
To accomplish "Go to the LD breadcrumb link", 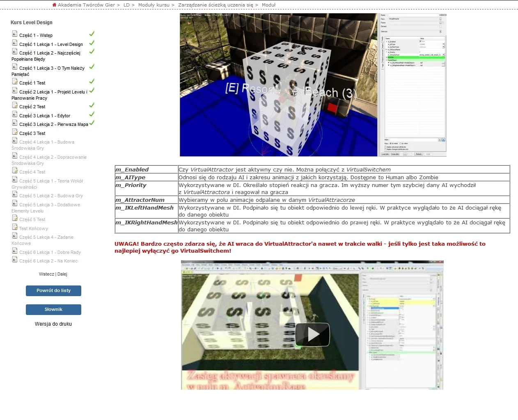I will pos(126,5).
